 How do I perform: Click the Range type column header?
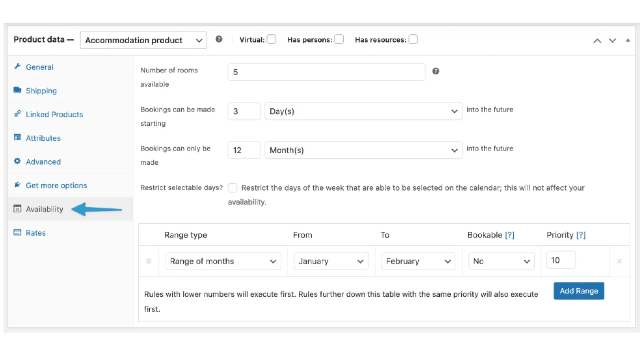click(185, 235)
